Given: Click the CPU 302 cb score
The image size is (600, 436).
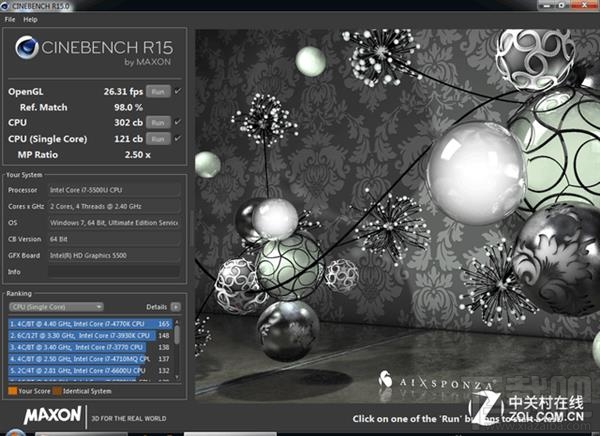Looking at the screenshot, I should (x=128, y=122).
